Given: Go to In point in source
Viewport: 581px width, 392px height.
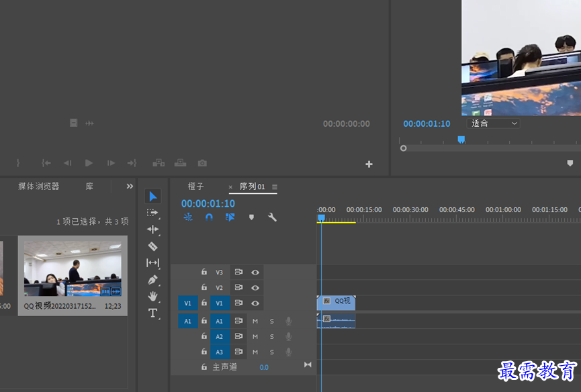Looking at the screenshot, I should (46, 163).
